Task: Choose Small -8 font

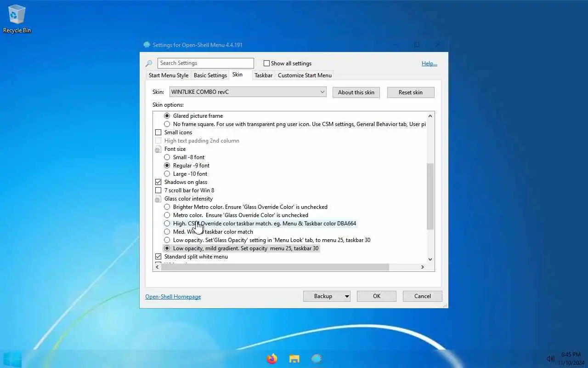Action: (x=167, y=157)
